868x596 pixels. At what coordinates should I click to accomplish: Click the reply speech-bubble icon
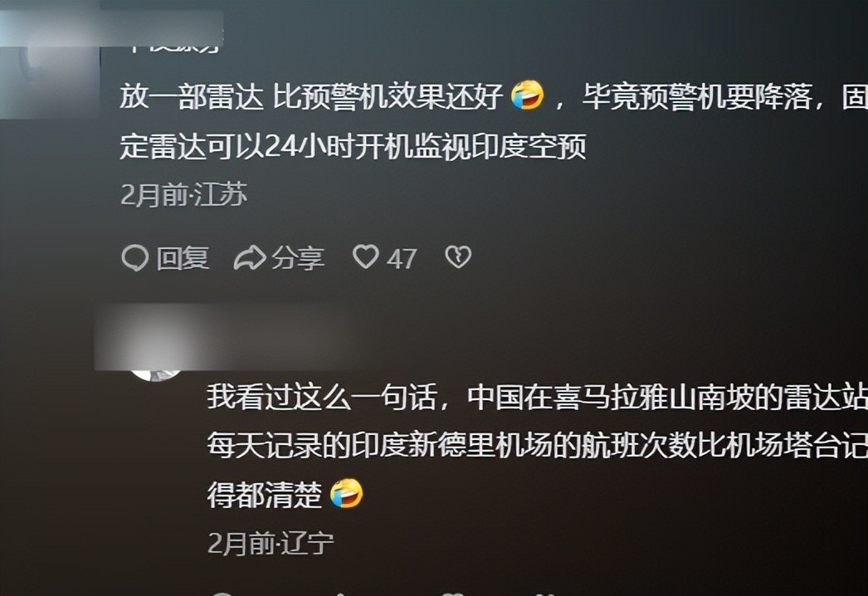pyautogui.click(x=134, y=258)
